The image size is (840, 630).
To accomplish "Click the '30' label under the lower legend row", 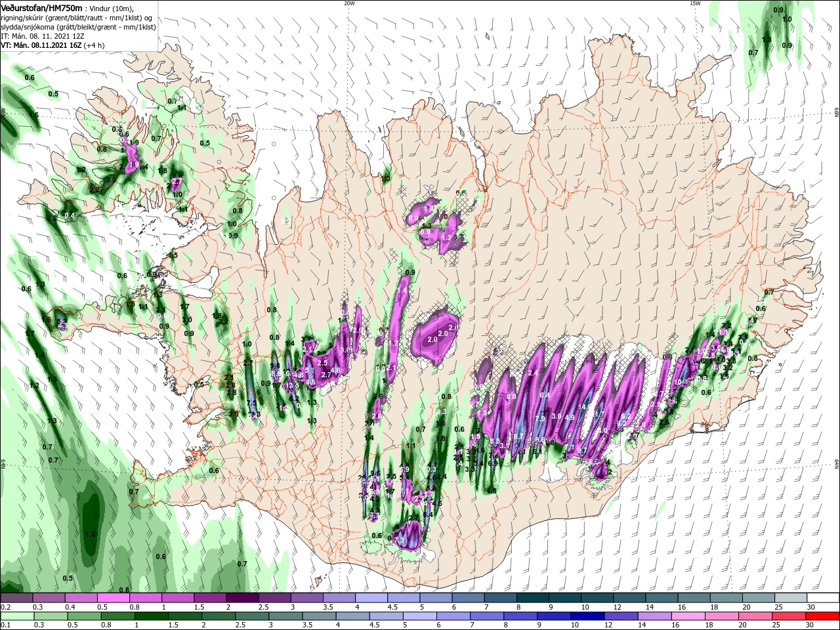I will tap(810, 625).
